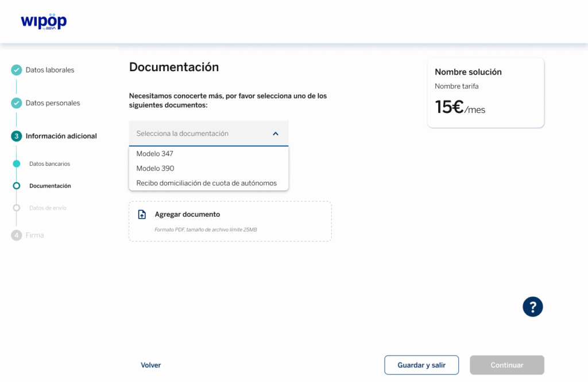Image resolution: width=588 pixels, height=382 pixels.
Task: Go to Datos de envío sub-step
Action: point(48,208)
